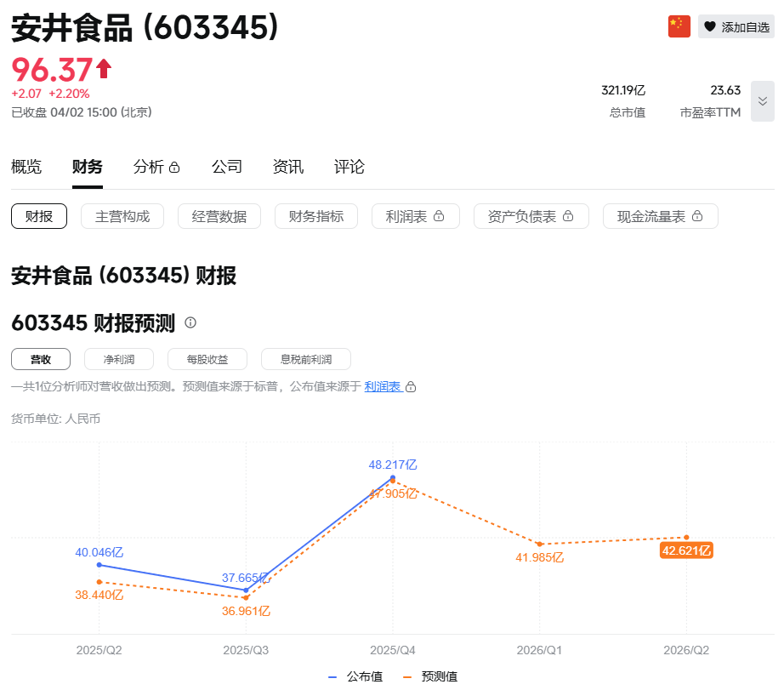The width and height of the screenshot is (784, 690).
Task: Click the red up-arrow price indicator
Action: 104,68
